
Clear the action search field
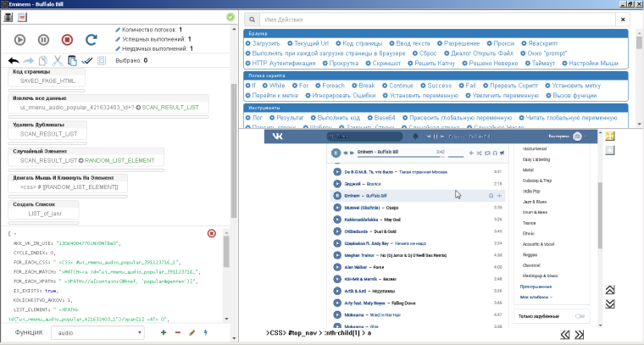point(624,18)
